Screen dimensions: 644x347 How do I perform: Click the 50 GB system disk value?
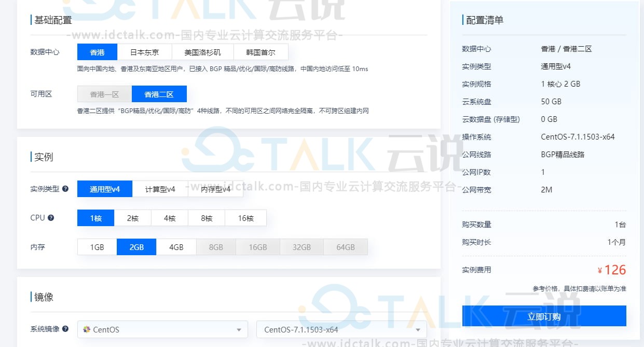tap(551, 102)
